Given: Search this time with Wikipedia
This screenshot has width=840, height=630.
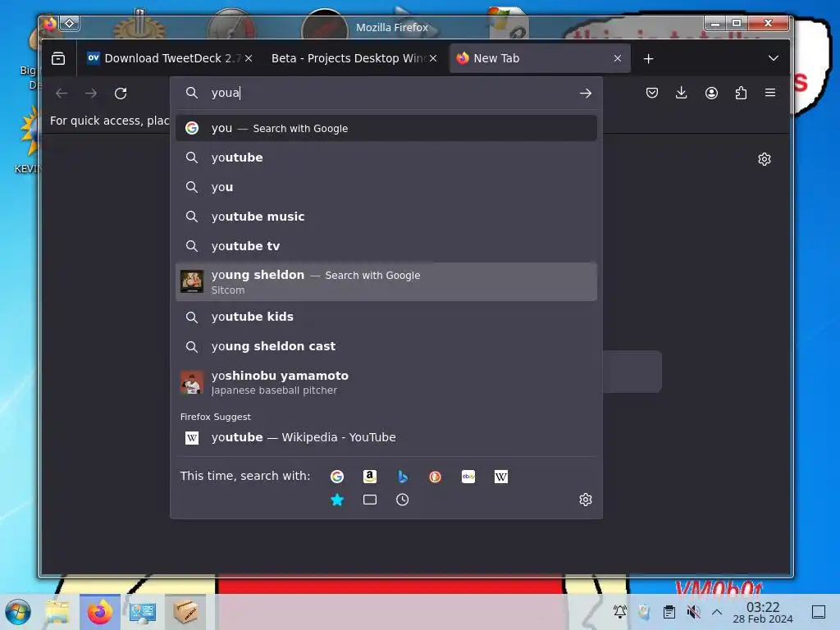Looking at the screenshot, I should 501,477.
